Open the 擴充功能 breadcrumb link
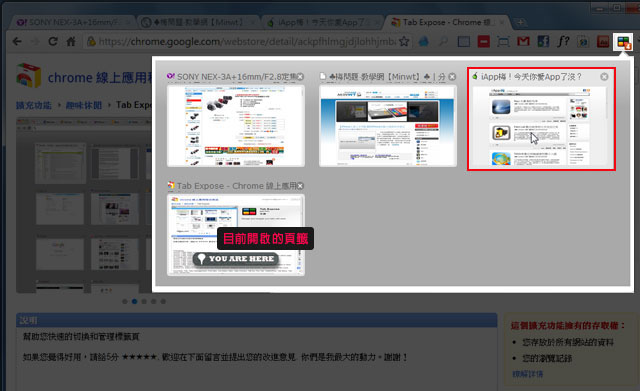This screenshot has width=640, height=391. tap(34, 105)
